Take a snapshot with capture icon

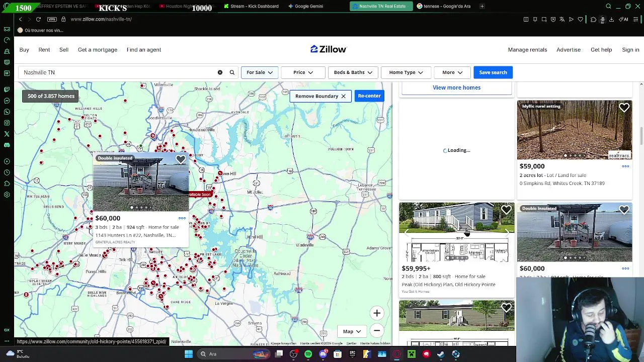[544, 19]
